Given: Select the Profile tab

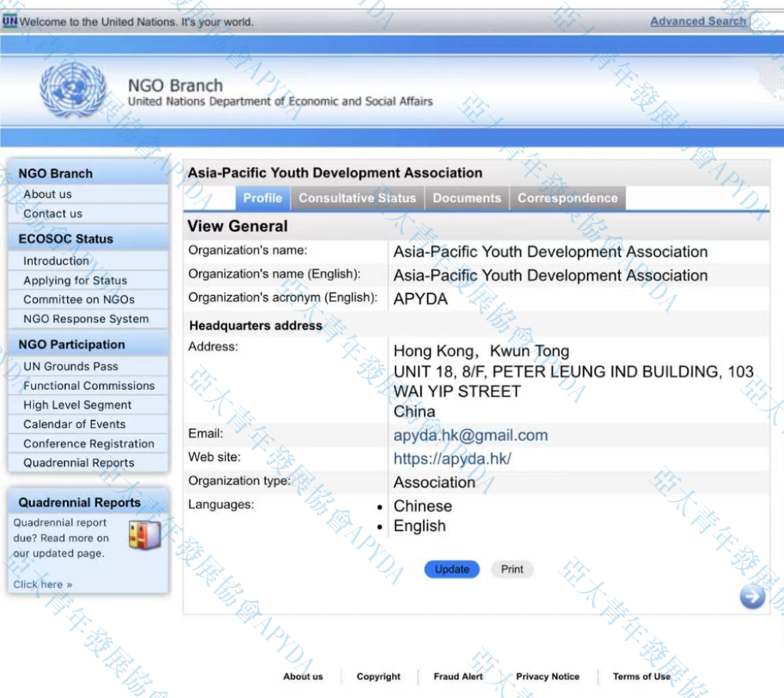Looking at the screenshot, I should point(263,198).
